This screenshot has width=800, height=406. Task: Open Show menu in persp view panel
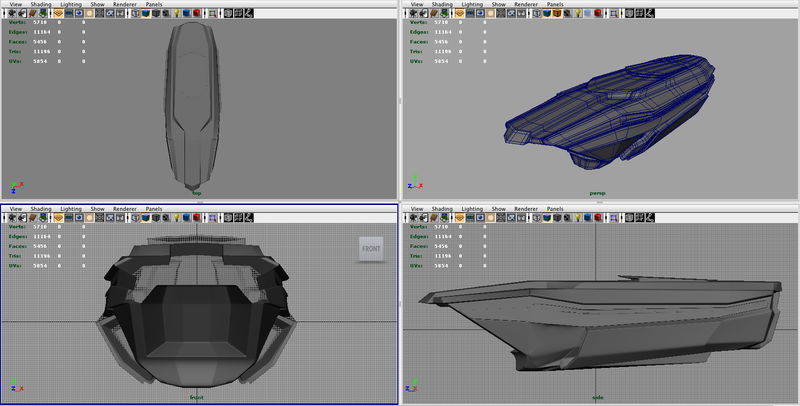(497, 4)
